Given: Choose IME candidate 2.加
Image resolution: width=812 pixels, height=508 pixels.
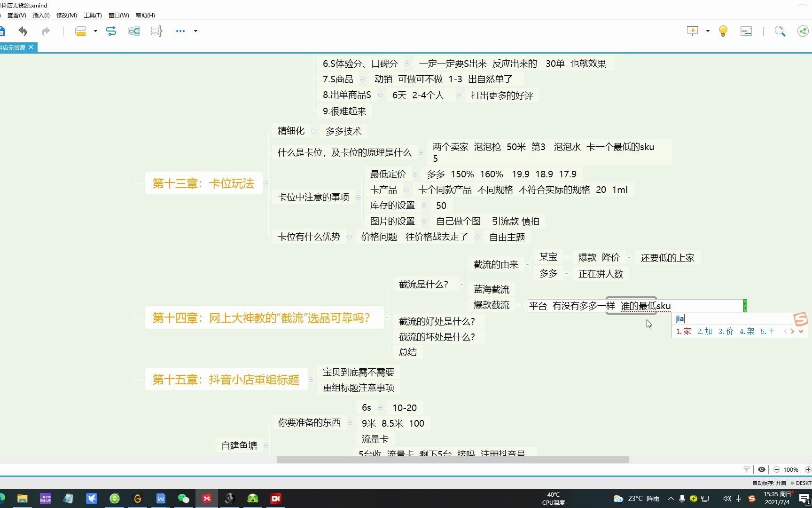Looking at the screenshot, I should point(705,331).
